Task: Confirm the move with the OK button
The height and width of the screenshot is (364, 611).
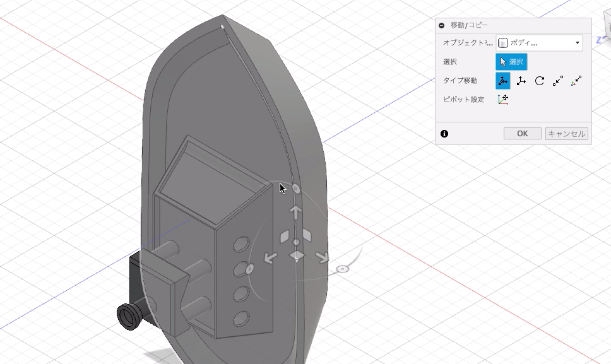Action: pos(522,134)
